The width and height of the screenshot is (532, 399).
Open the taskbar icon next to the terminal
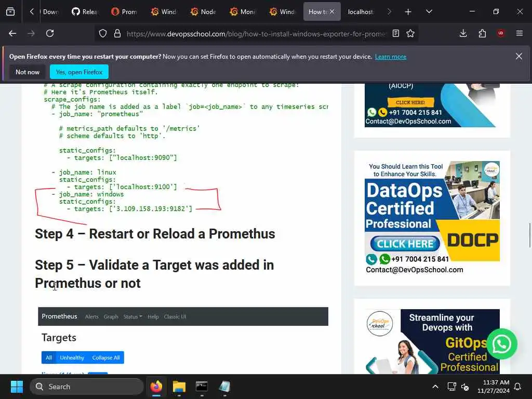[x=224, y=387]
